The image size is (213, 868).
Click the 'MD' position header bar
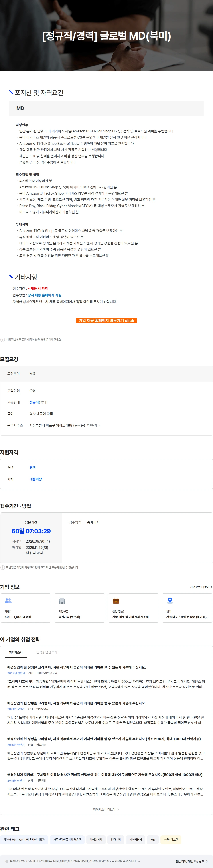106,108
